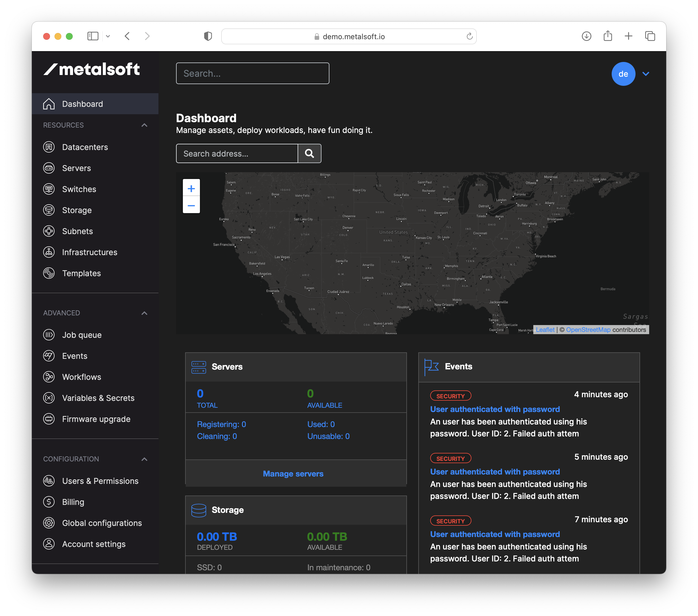Click the address search magnifier button
698x616 pixels.
[310, 153]
